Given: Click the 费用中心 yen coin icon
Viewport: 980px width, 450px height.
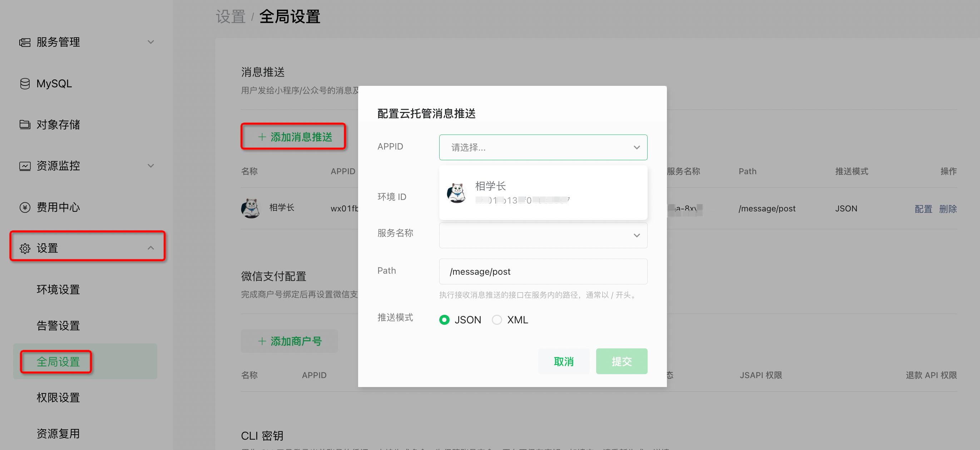Looking at the screenshot, I should point(25,207).
